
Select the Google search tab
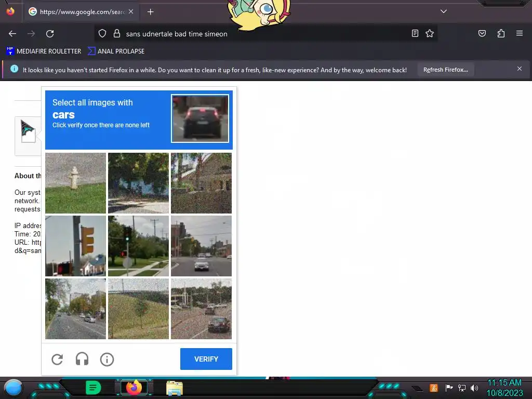[82, 12]
